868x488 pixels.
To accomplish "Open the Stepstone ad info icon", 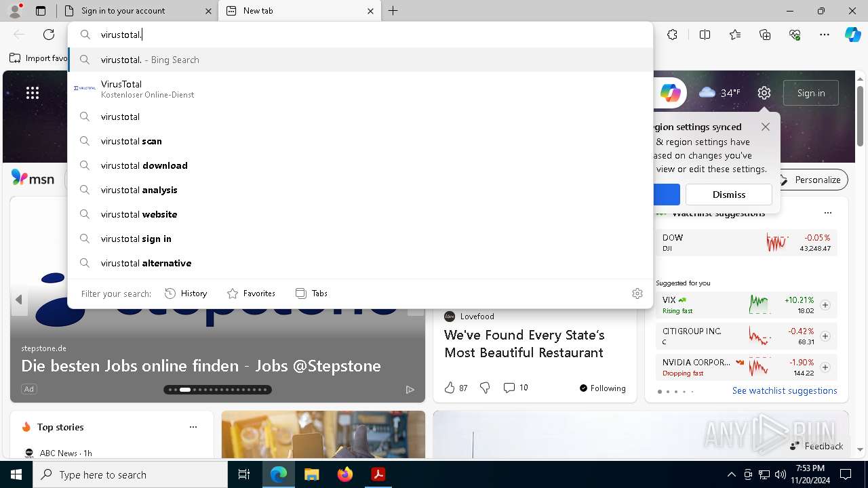I will coord(410,389).
